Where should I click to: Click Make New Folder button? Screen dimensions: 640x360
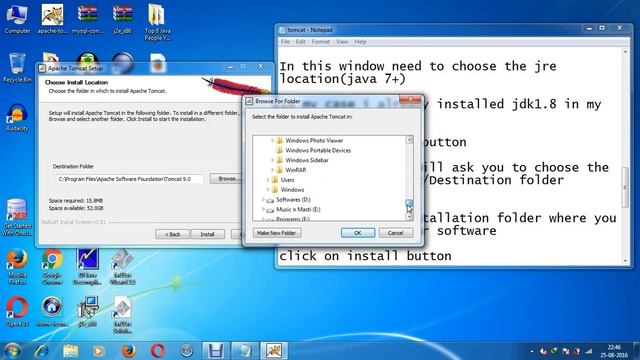tap(277, 233)
